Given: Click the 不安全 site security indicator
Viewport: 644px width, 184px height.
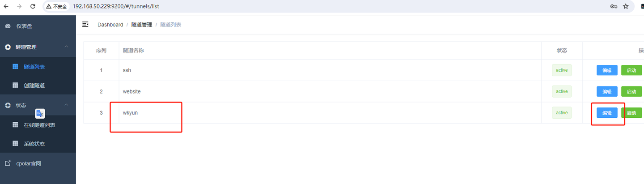Looking at the screenshot, I should pyautogui.click(x=57, y=7).
